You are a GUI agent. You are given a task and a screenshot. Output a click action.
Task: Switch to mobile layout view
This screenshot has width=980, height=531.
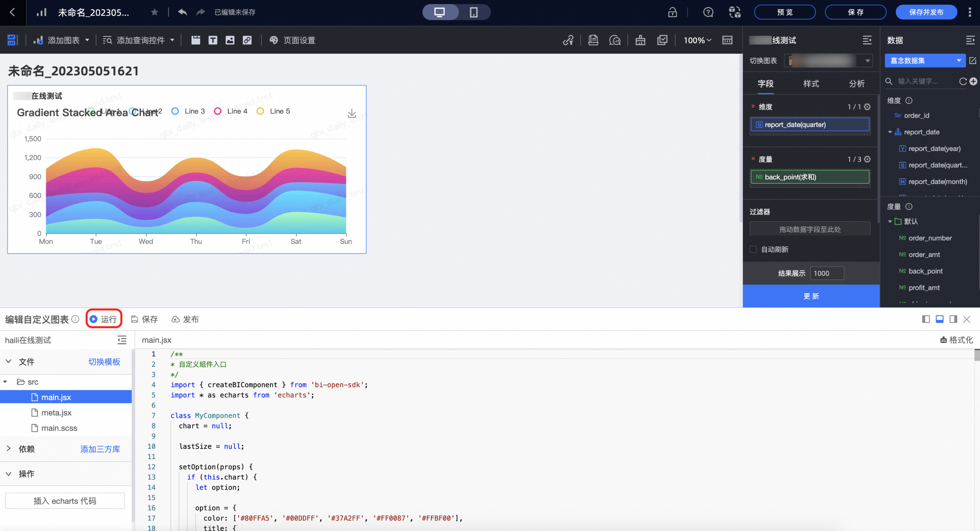pyautogui.click(x=473, y=12)
